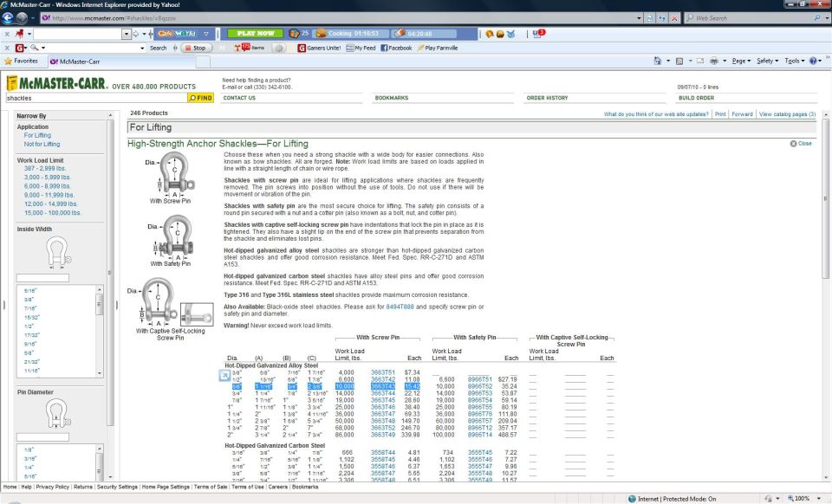Open the 8494T888 black-oxide shackles link
832x504 pixels.
pyautogui.click(x=400, y=307)
